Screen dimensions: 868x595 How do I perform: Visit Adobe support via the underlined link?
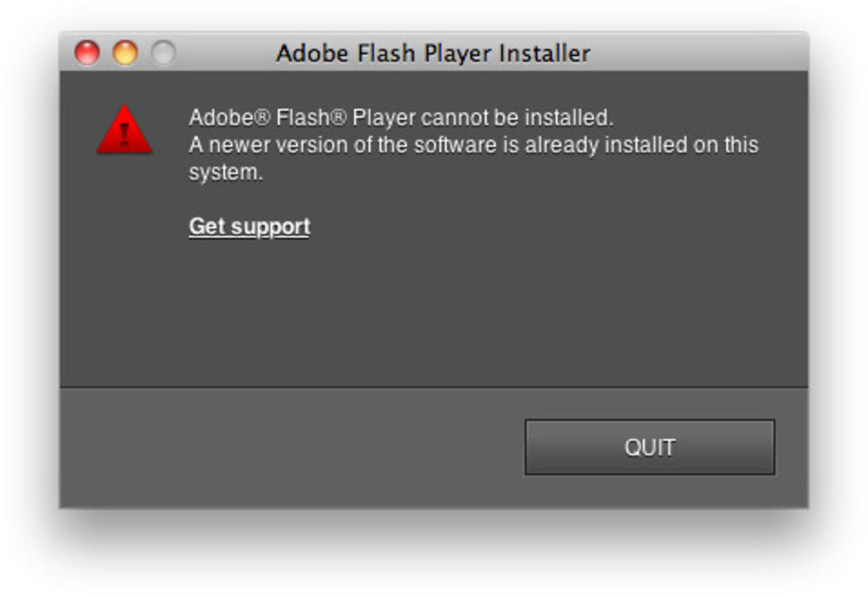[249, 226]
